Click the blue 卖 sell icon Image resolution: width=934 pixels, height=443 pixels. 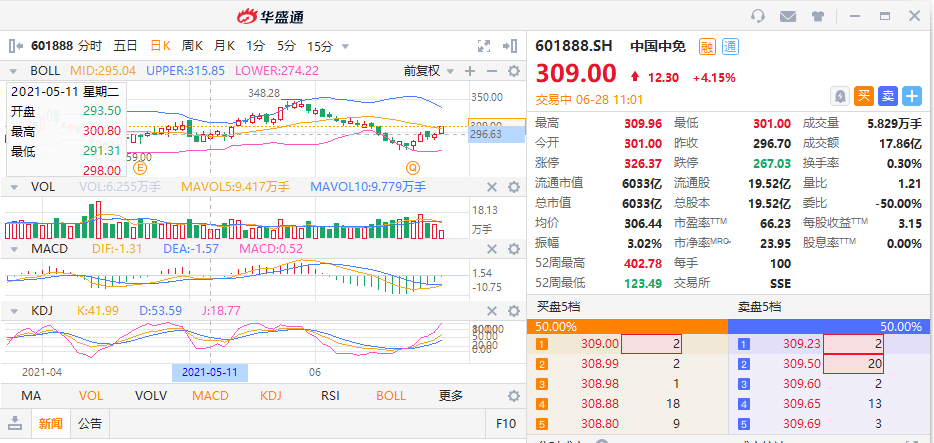888,96
